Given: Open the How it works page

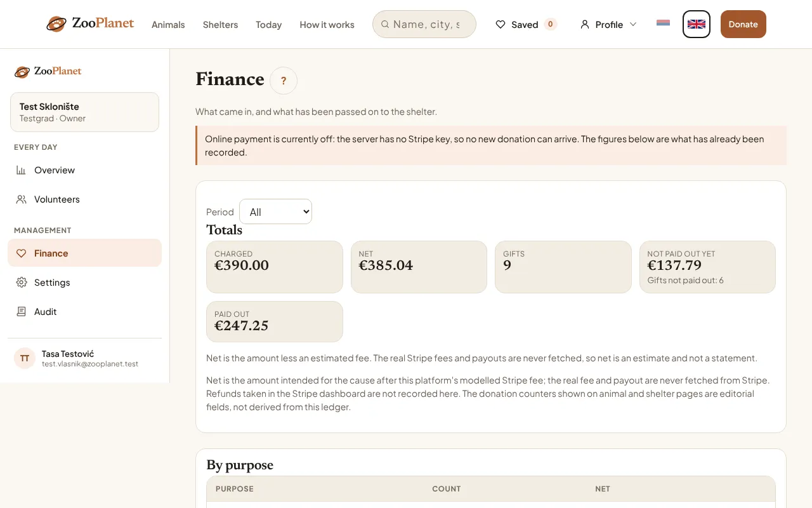Looking at the screenshot, I should click(327, 25).
